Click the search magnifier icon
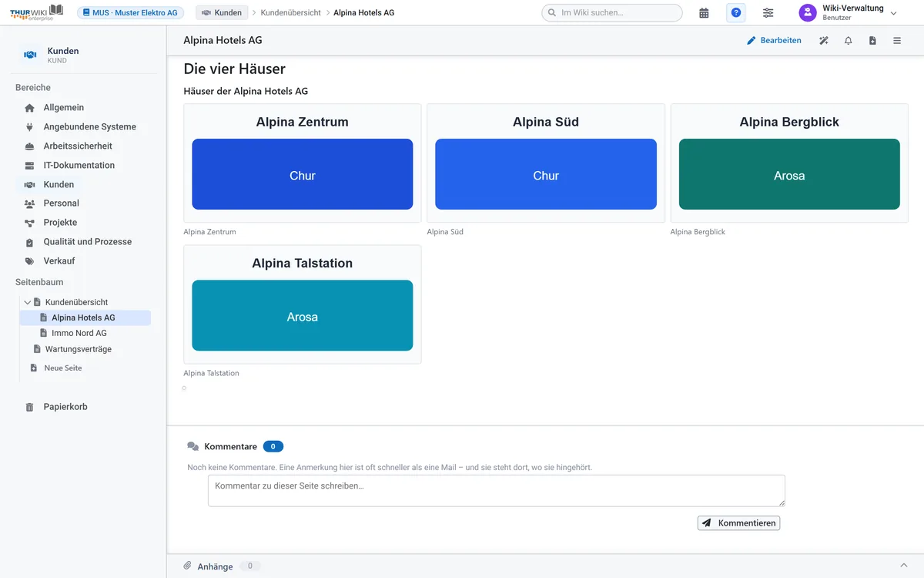The width and height of the screenshot is (924, 578). (x=552, y=12)
